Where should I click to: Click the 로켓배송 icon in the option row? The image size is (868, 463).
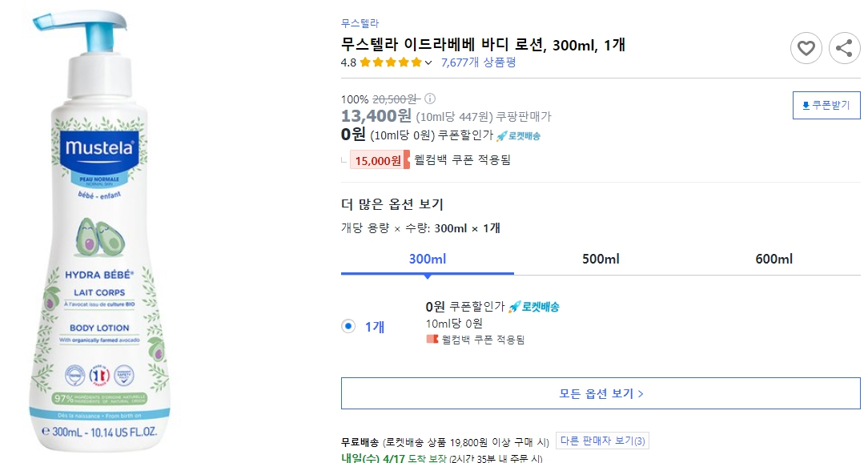(513, 308)
